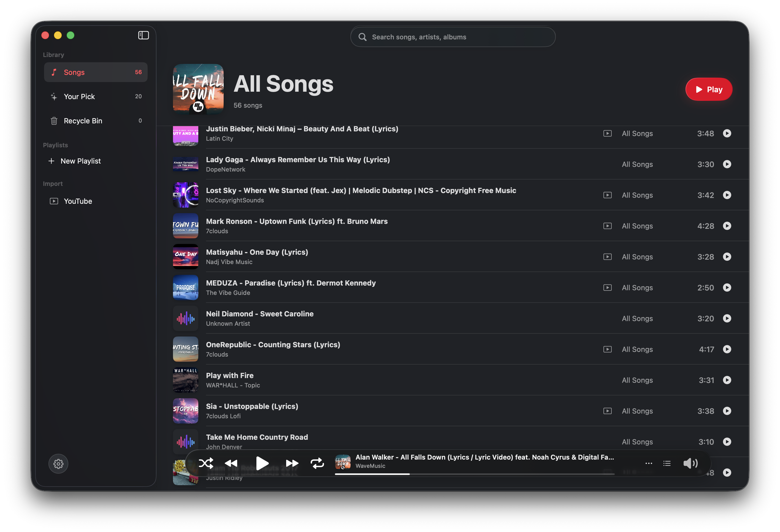Play Sweet Caroline row play icon

[727, 319]
